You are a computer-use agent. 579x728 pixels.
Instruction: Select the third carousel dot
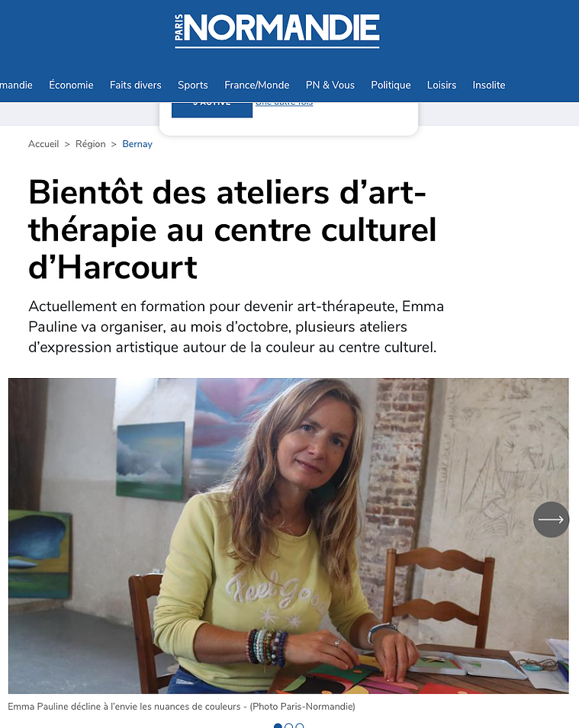tap(300, 726)
